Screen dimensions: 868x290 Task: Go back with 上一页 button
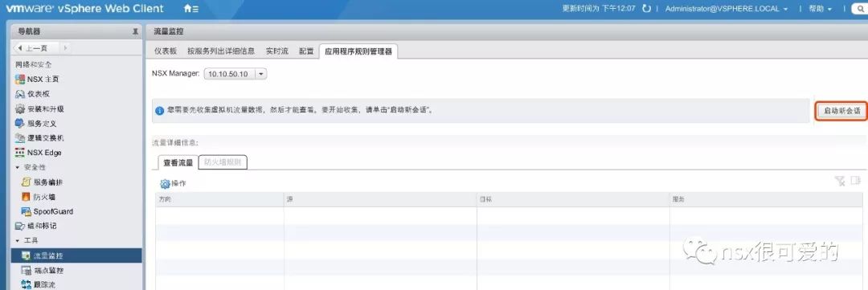point(36,48)
